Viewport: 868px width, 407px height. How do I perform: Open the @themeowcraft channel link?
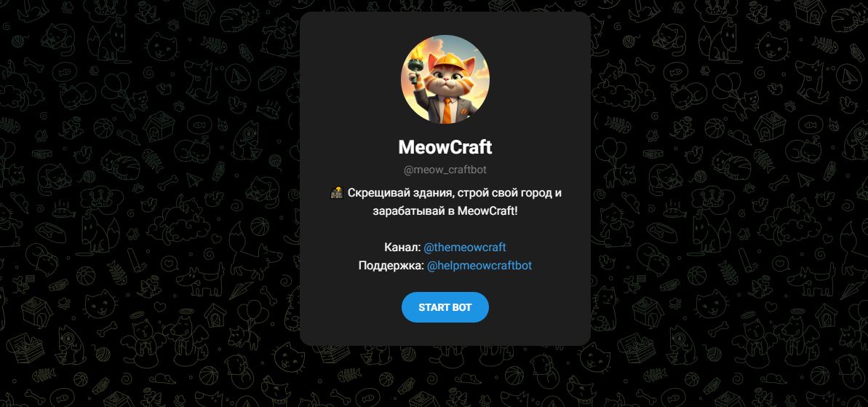464,248
